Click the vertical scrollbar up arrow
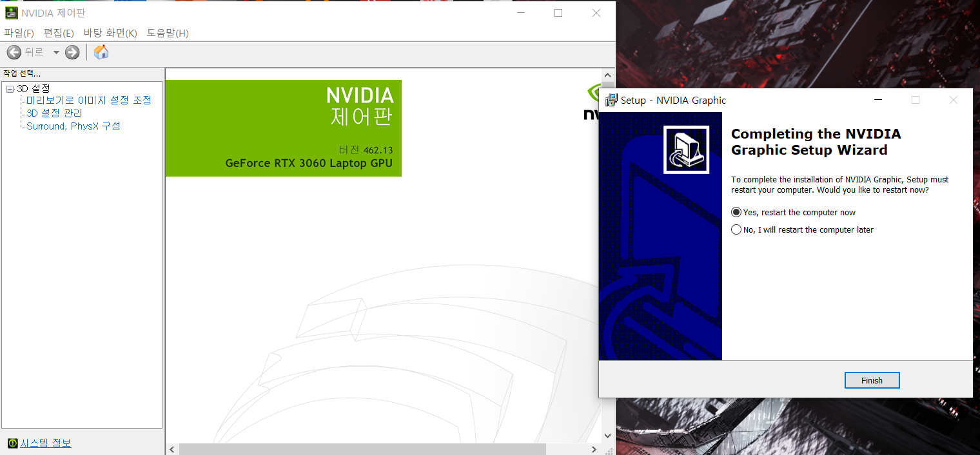Screen dimensions: 980x455 tap(607, 75)
